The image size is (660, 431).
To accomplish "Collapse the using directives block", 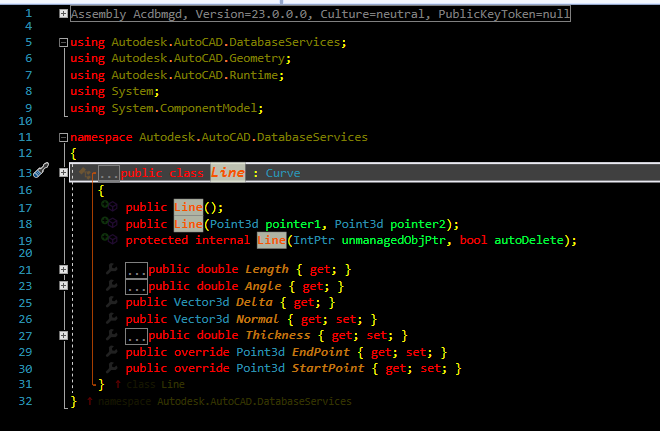I will point(64,42).
